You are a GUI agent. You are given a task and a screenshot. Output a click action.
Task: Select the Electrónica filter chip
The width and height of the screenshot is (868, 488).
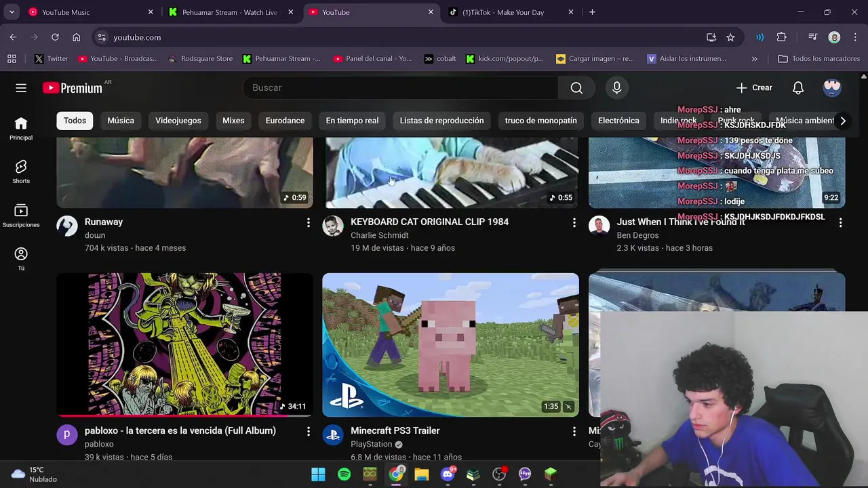[x=618, y=121]
